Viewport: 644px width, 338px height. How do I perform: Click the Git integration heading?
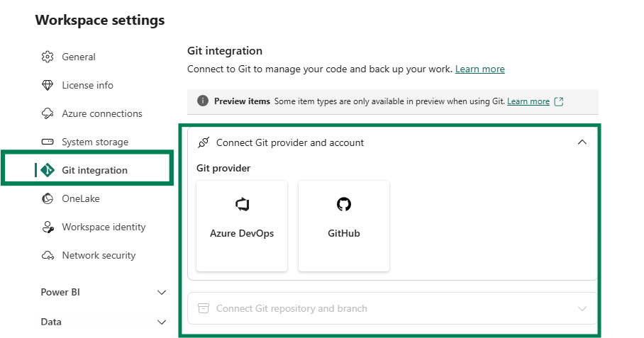(225, 51)
